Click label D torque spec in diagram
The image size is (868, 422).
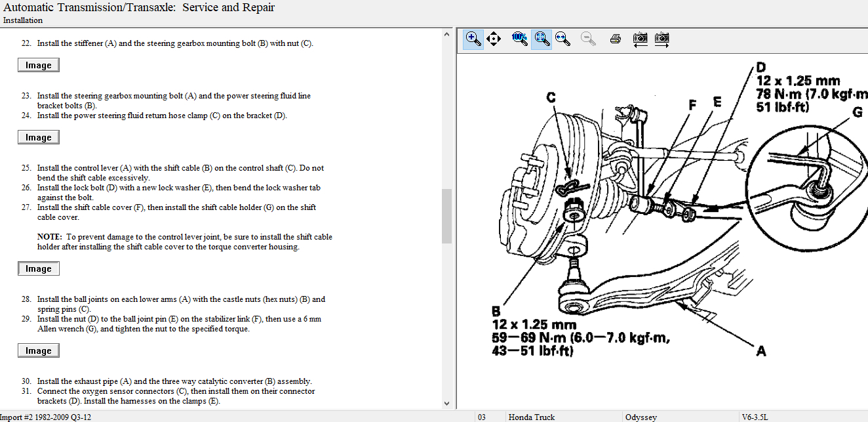click(812, 87)
